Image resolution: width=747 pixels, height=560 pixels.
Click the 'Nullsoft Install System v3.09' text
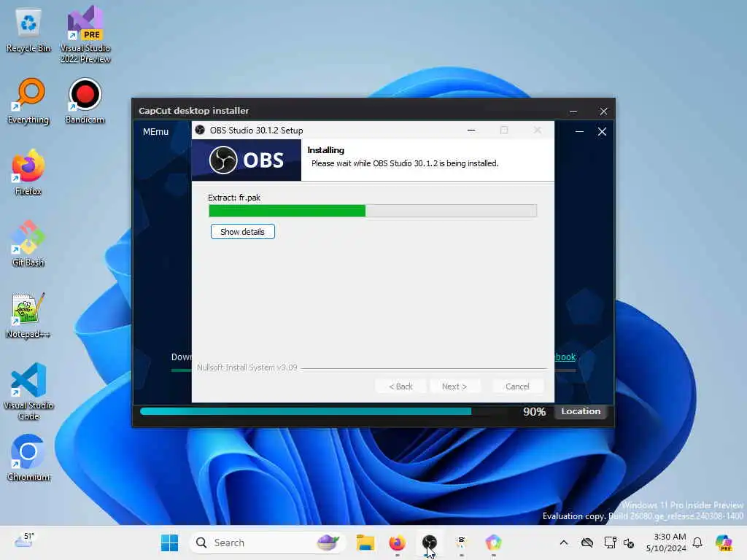tap(247, 367)
